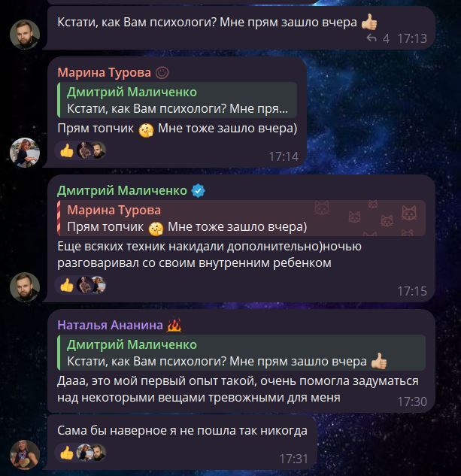
Task: Click Дмитрий Маличенко's avatar beside the 17:13 message
Action: (x=25, y=35)
